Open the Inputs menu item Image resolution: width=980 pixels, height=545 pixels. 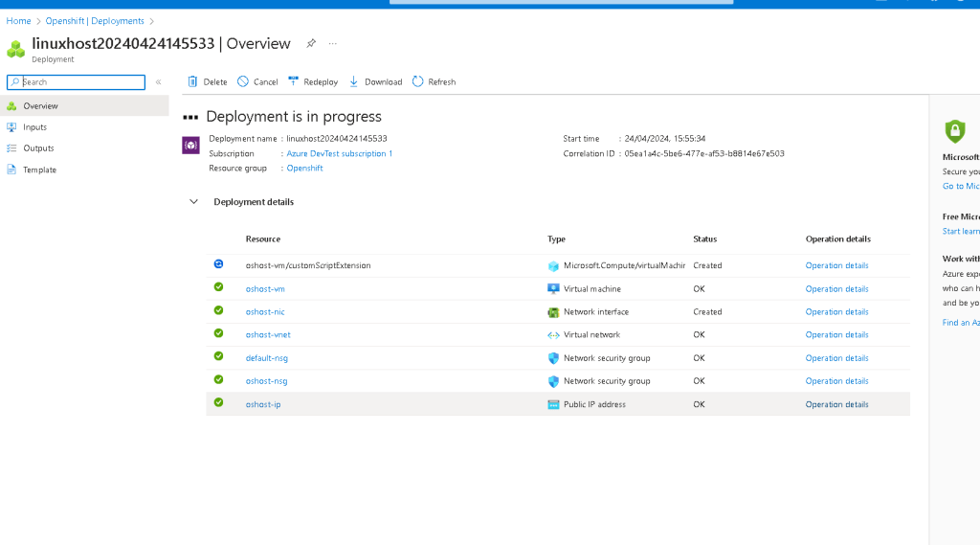[x=84, y=127]
